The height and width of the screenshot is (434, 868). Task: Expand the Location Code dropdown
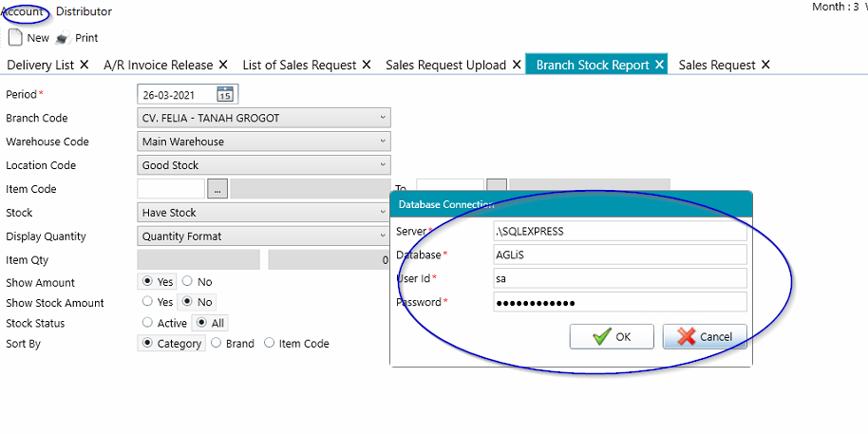tap(383, 165)
